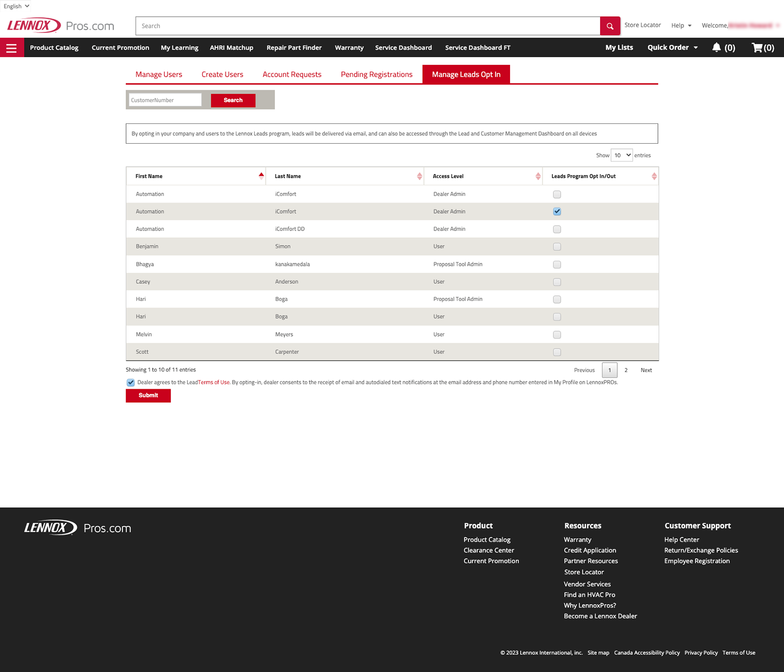
Task: Open the Terms of Use link in agreement
Action: click(214, 383)
